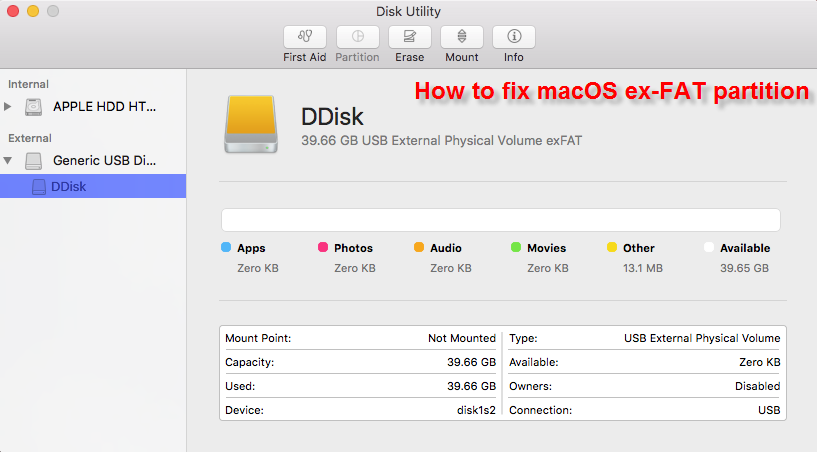Click the Audio legend label
The height and width of the screenshot is (452, 817).
pyautogui.click(x=446, y=248)
